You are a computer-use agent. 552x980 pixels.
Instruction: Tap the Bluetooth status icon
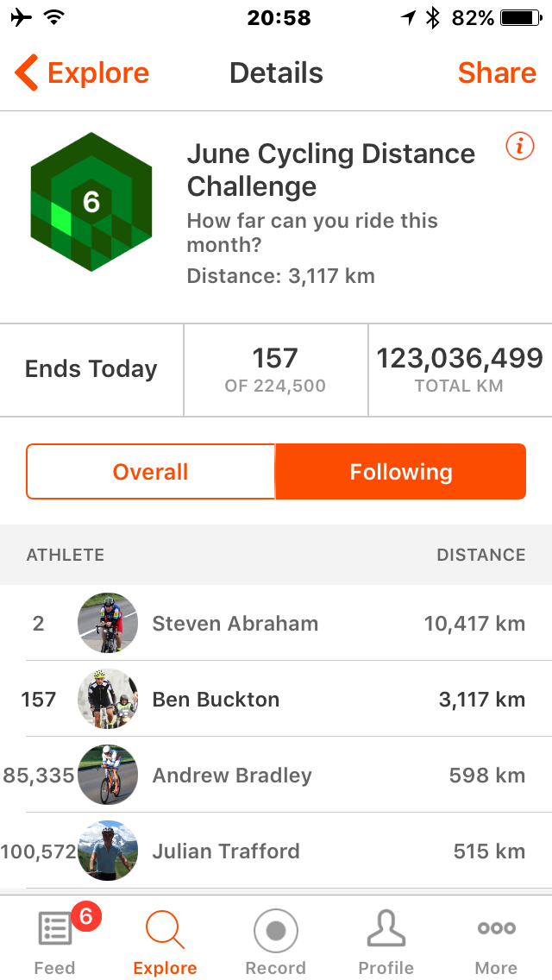(x=433, y=17)
